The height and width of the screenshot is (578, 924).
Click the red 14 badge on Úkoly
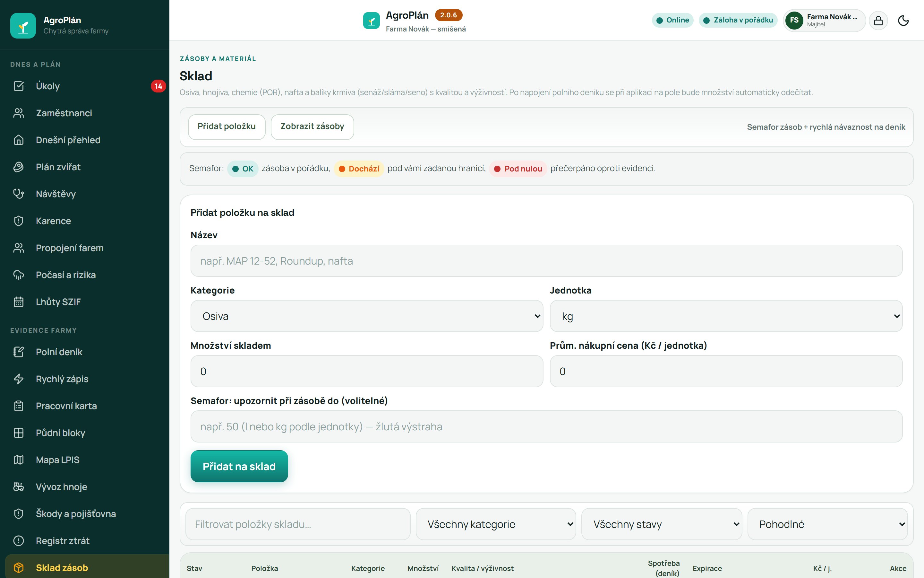[x=158, y=86]
